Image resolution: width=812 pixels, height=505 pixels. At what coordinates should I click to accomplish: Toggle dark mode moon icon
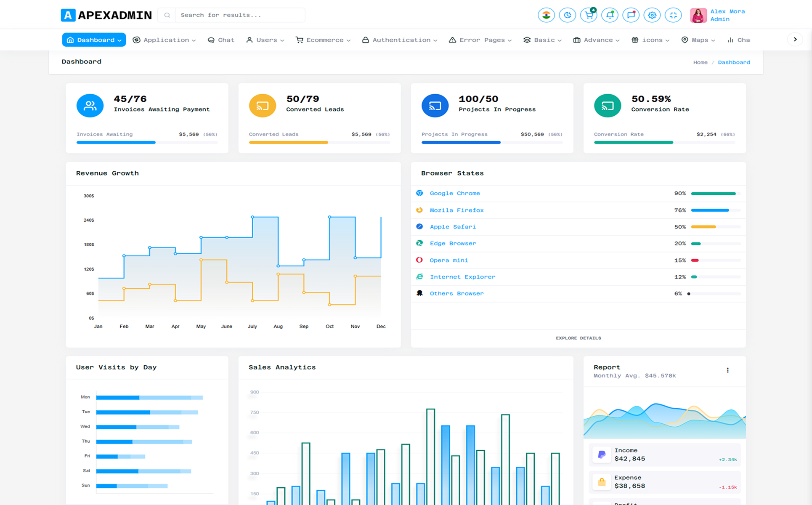coord(567,15)
